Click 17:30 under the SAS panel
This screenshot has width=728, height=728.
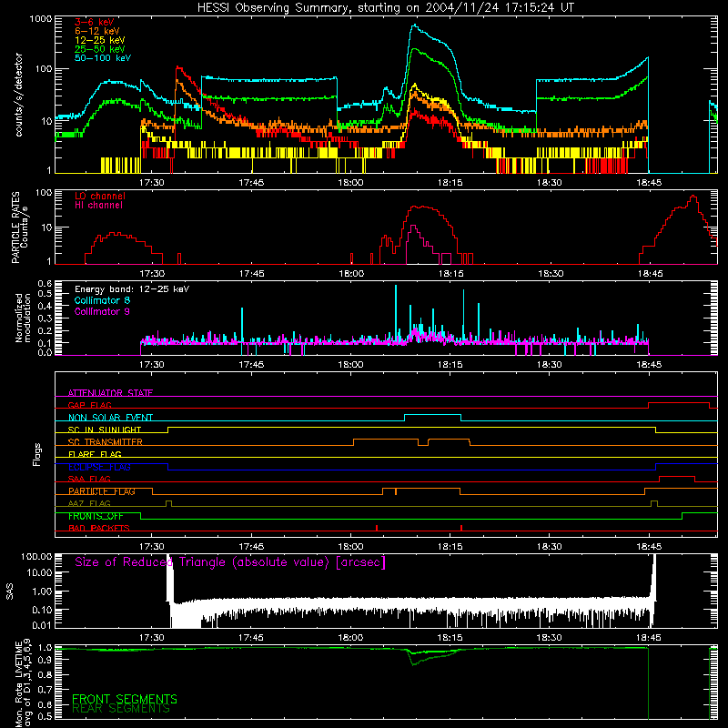tap(152, 638)
